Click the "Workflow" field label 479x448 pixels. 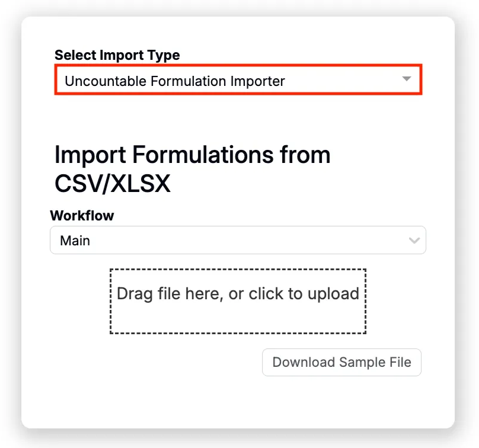pos(82,215)
